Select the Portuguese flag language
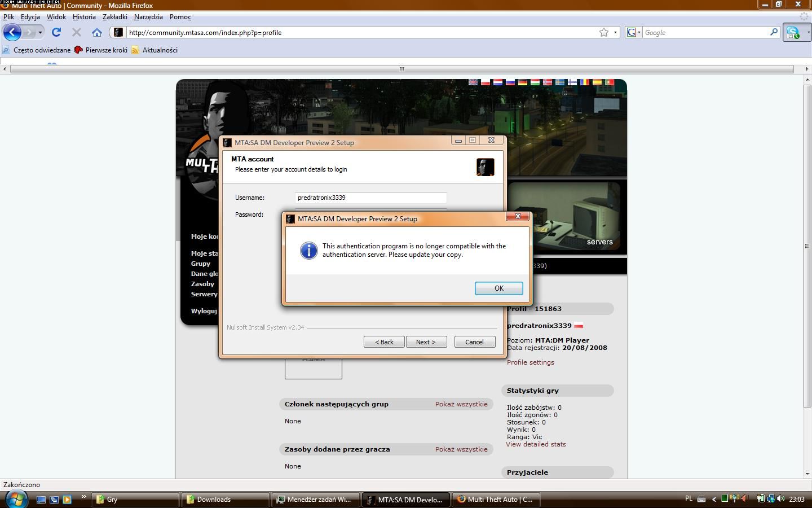Image resolution: width=812 pixels, height=508 pixels. click(x=610, y=82)
